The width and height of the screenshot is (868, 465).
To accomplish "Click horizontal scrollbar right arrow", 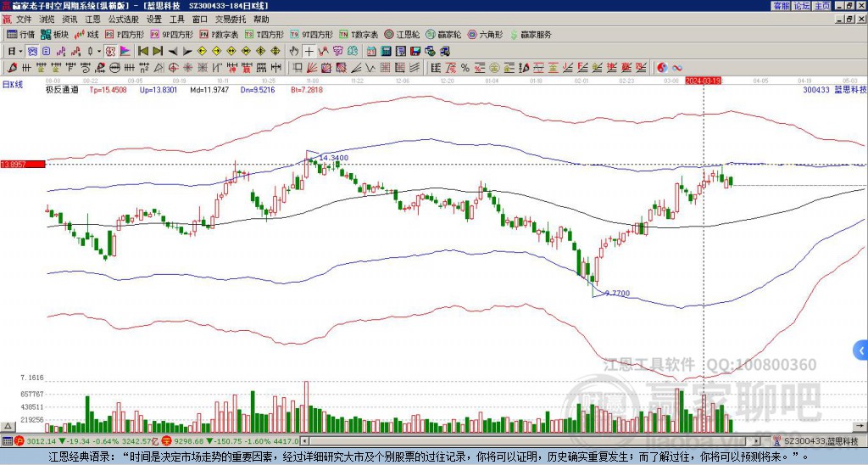I will 757,441.
